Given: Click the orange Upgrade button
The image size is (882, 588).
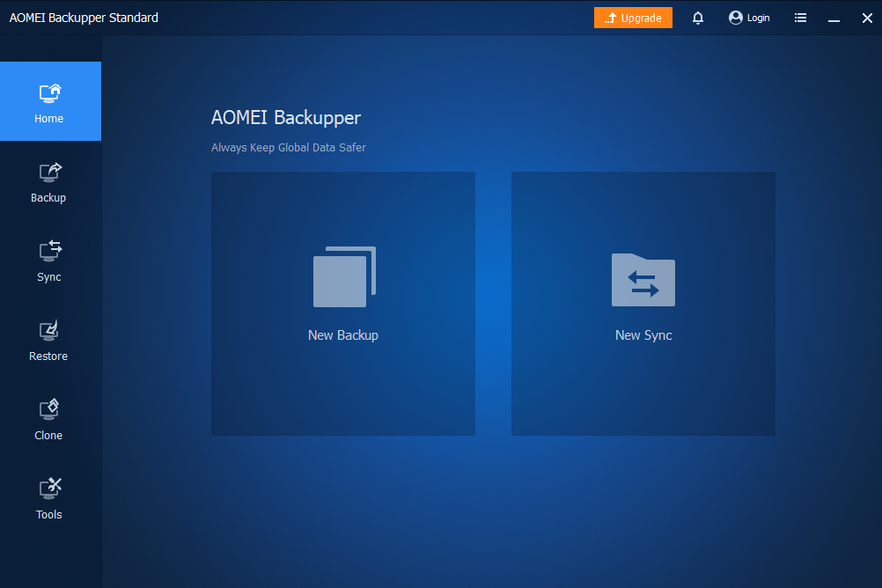Looking at the screenshot, I should pos(633,18).
